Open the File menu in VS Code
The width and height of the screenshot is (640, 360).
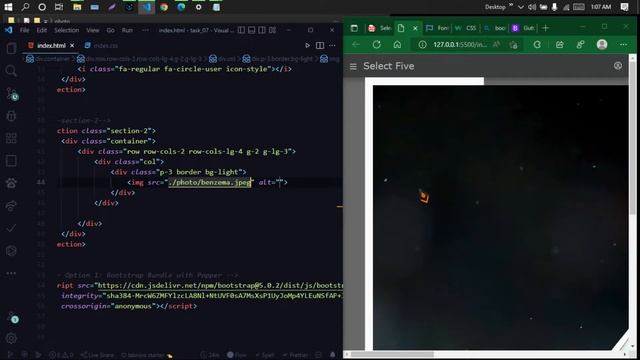click(24, 30)
